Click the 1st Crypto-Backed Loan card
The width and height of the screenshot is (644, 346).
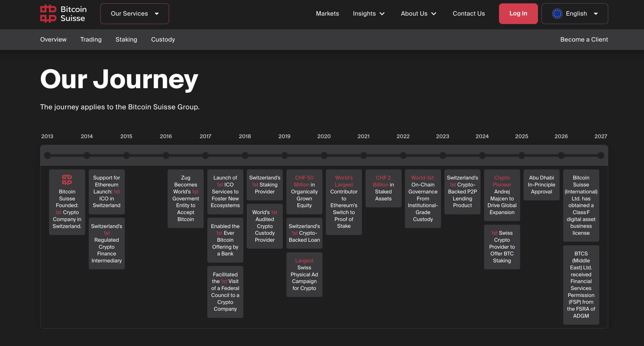pos(304,233)
